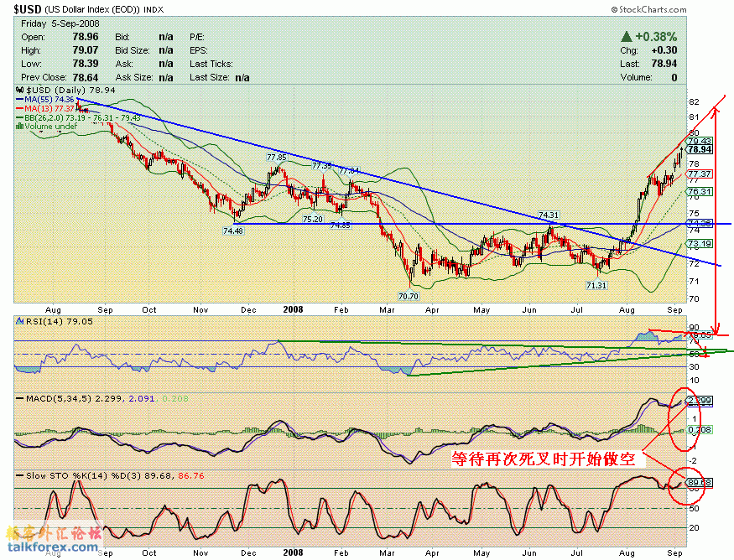Image resolution: width=734 pixels, height=560 pixels.
Task: Click the 71.31 low price label
Action: [x=596, y=285]
